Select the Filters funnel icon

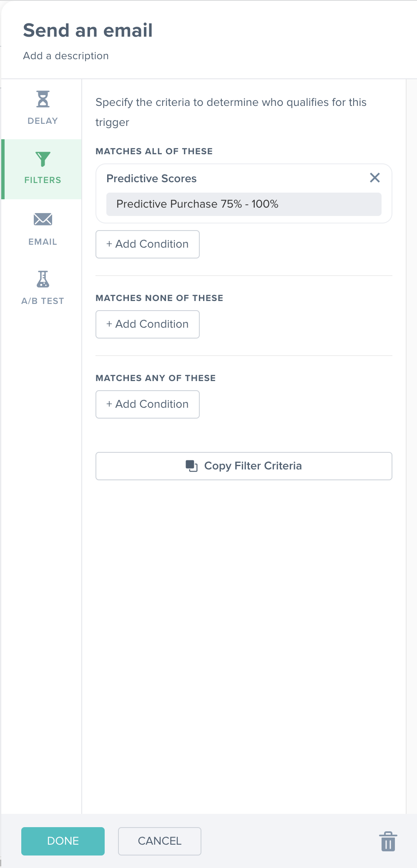[x=43, y=159]
